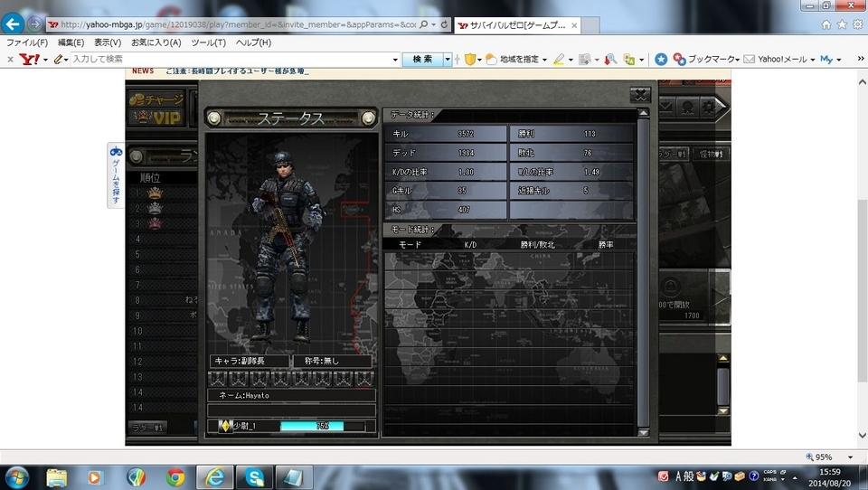Click the キル value 3572
Viewport: 868px width, 490px height.
coord(466,134)
